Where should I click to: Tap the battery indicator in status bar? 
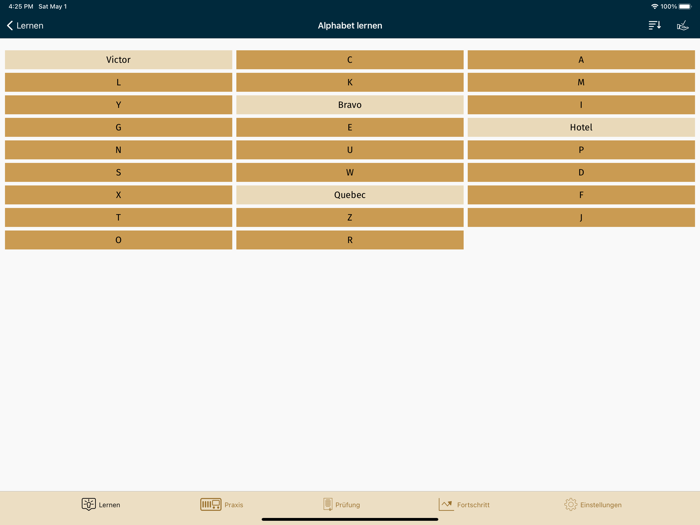coord(685,6)
